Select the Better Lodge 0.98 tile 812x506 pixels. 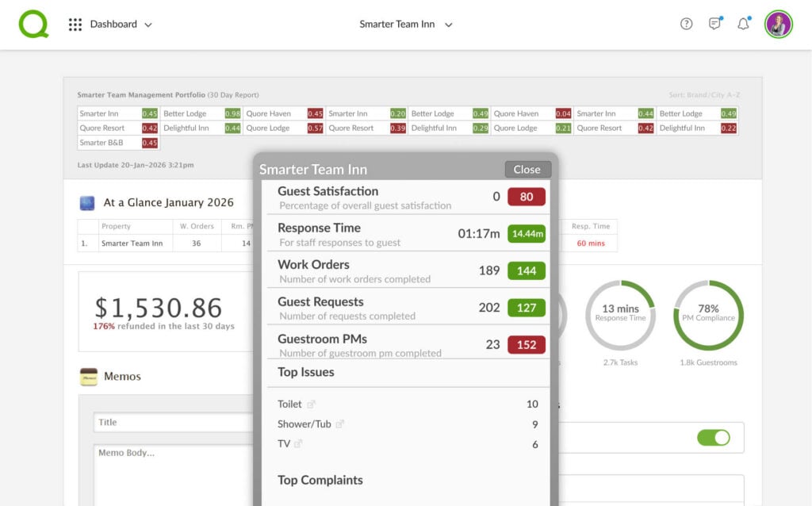201,113
